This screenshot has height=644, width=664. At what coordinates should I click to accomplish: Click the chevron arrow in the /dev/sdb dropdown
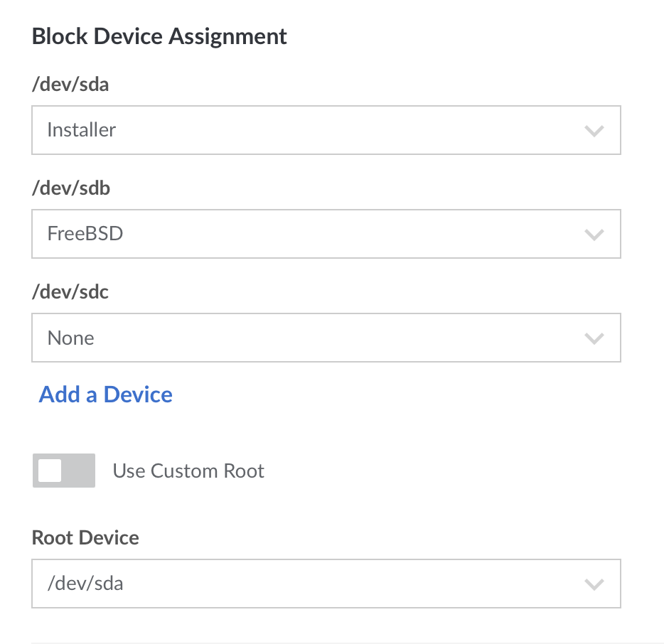pos(594,235)
